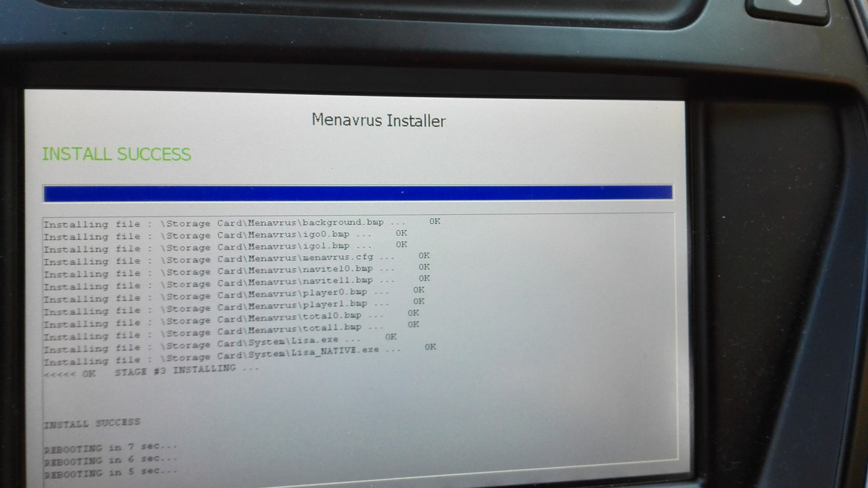Image resolution: width=868 pixels, height=488 pixels.
Task: Select the navitel0.bmp install log line
Action: [237, 271]
